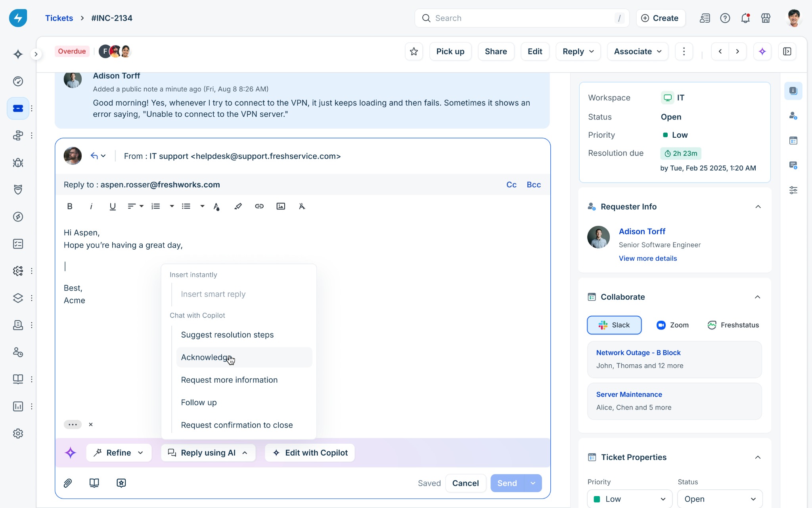812x508 pixels.
Task: Toggle italic formatting
Action: pos(91,206)
